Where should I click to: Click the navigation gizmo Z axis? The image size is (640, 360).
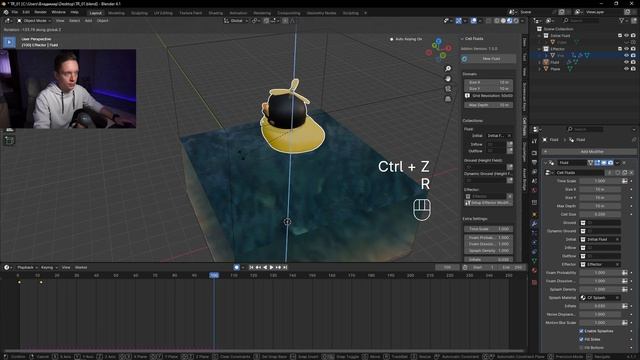(439, 41)
